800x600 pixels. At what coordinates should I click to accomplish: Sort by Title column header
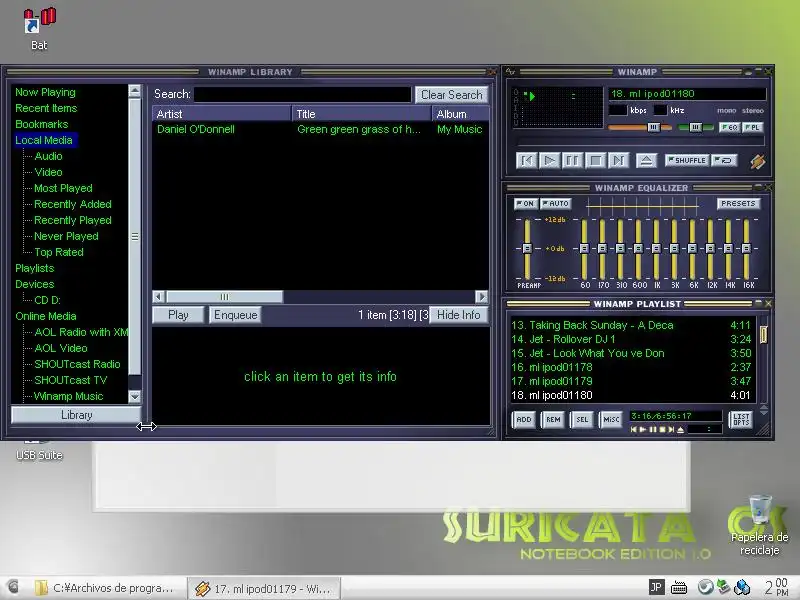tap(362, 114)
